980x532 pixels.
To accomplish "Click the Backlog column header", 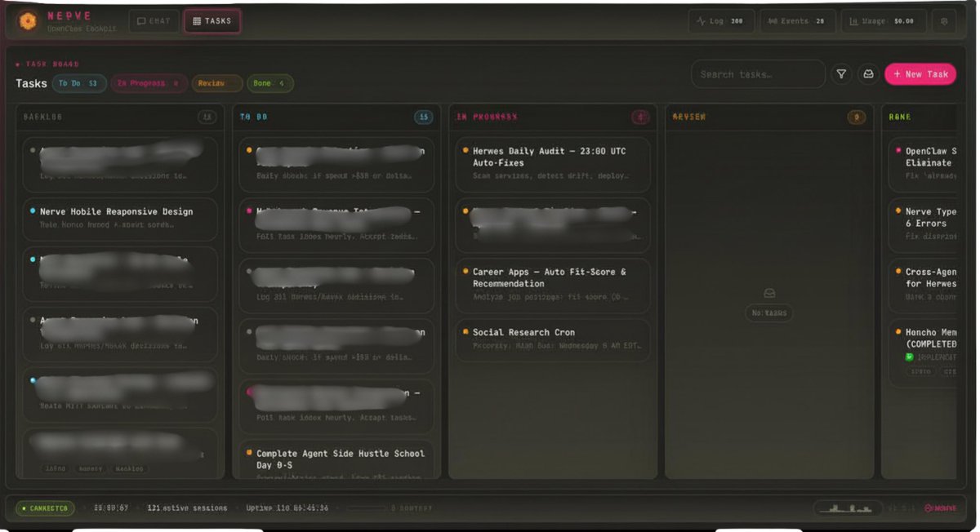I will coord(43,117).
